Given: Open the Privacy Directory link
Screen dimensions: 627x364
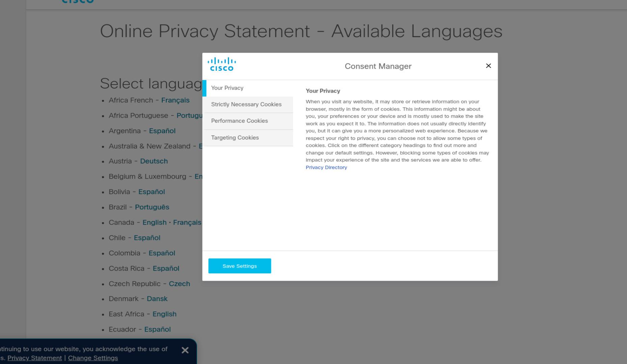Looking at the screenshot, I should pyautogui.click(x=326, y=168).
